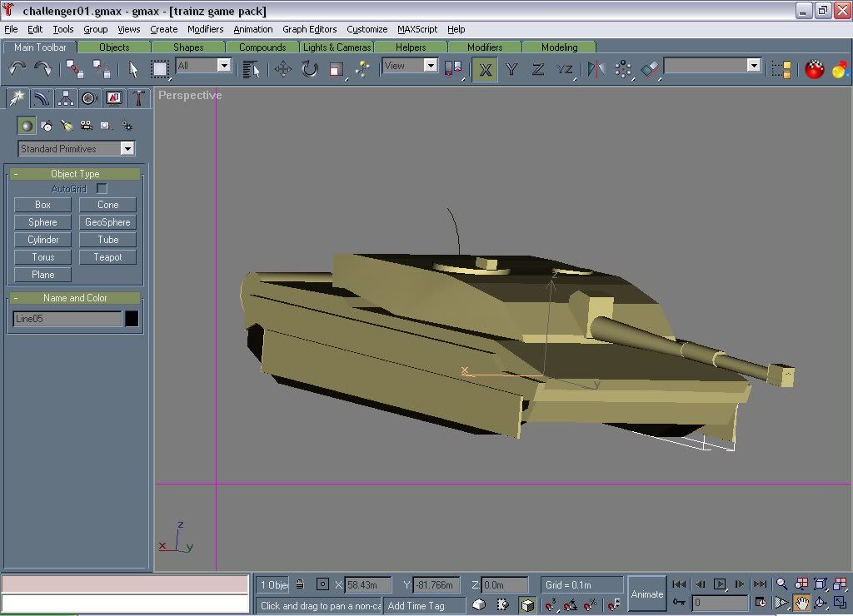Click the Play Animation button
The height and width of the screenshot is (616, 853).
[719, 584]
